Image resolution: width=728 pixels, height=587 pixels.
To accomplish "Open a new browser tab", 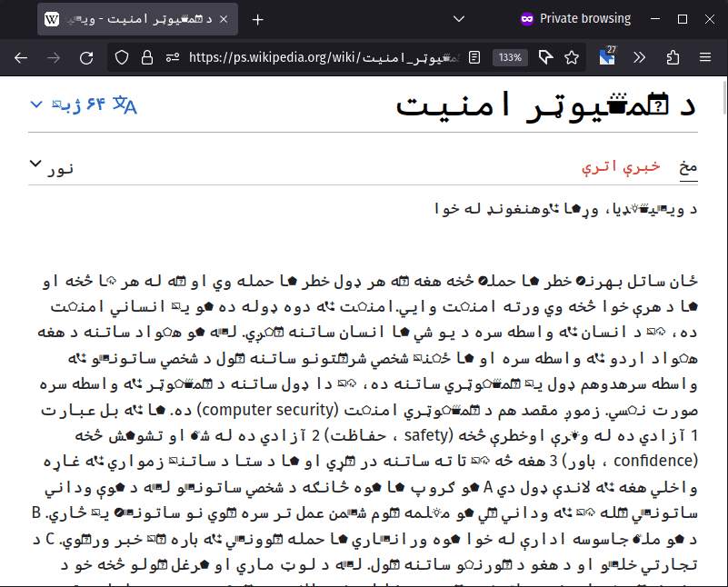I will [x=257, y=18].
